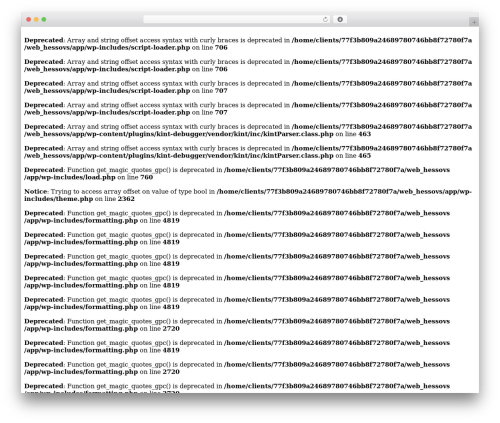Click line number "2362"
500x423 pixels.
coord(126,199)
